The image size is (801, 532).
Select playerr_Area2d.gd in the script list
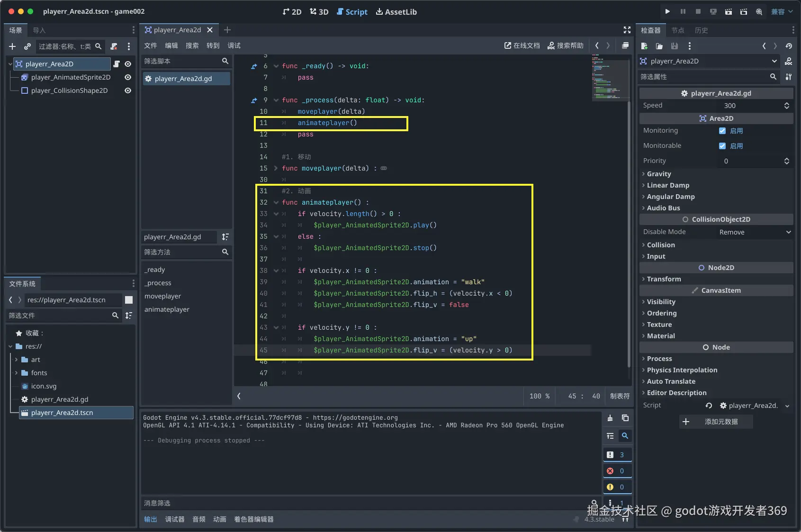pos(187,79)
